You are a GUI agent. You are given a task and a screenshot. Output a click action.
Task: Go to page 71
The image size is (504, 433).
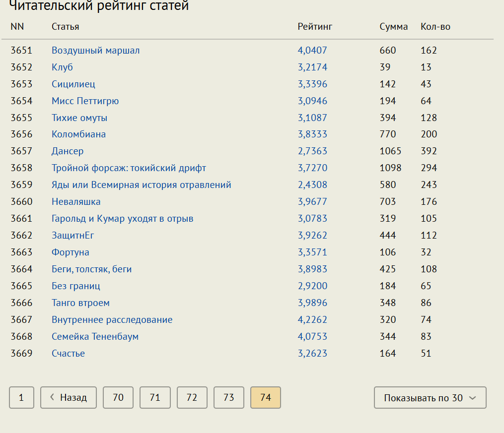click(x=155, y=397)
